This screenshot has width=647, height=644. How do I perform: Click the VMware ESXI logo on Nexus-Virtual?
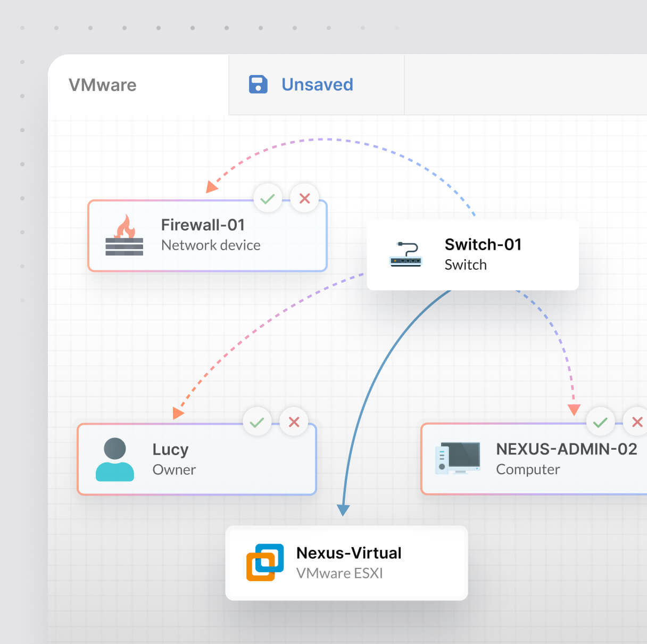pyautogui.click(x=266, y=562)
